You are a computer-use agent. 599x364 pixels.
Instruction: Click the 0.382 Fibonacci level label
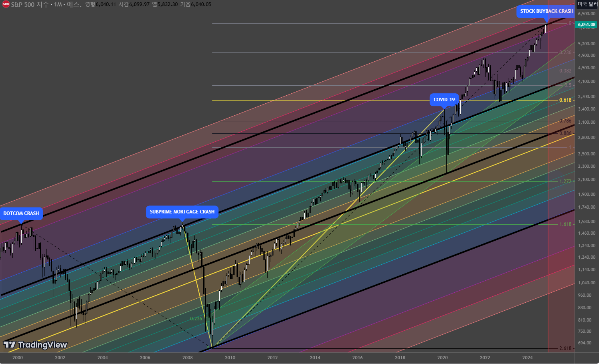565,71
